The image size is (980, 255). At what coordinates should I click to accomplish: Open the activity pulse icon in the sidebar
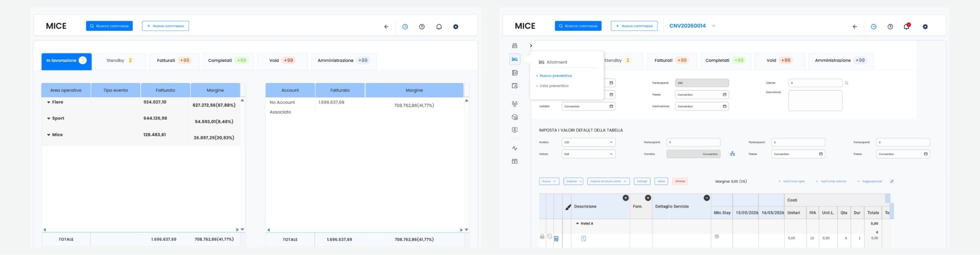coord(515,148)
